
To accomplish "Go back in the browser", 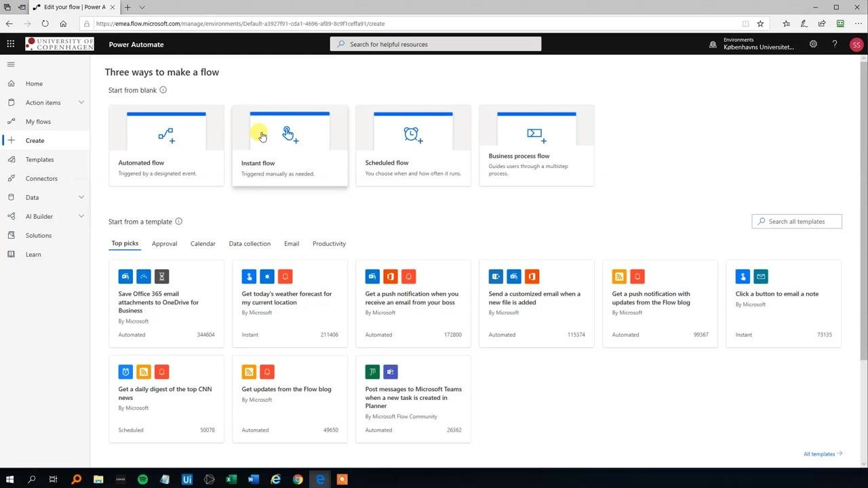I will tap(9, 24).
